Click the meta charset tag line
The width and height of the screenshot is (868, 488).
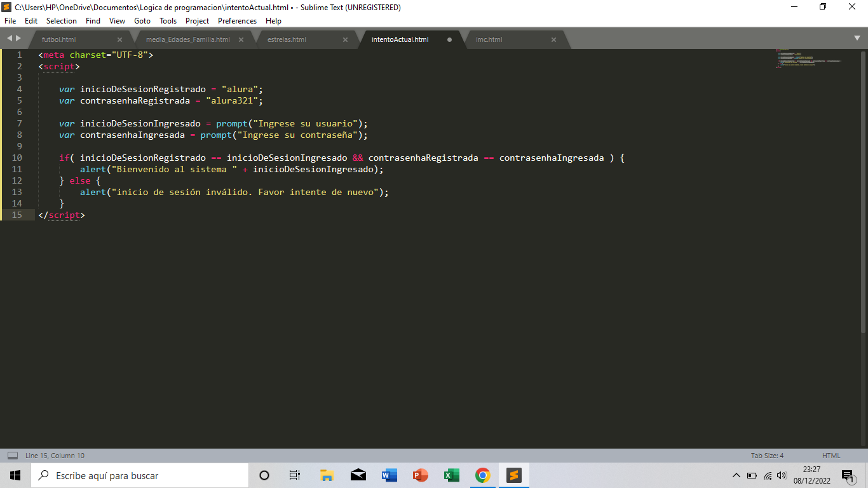[x=96, y=55]
